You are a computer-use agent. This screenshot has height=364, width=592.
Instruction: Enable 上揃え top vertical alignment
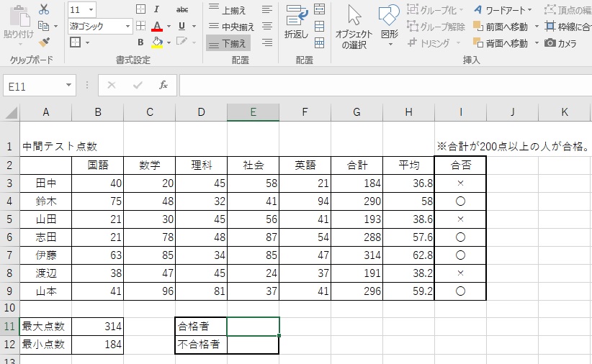pos(228,10)
